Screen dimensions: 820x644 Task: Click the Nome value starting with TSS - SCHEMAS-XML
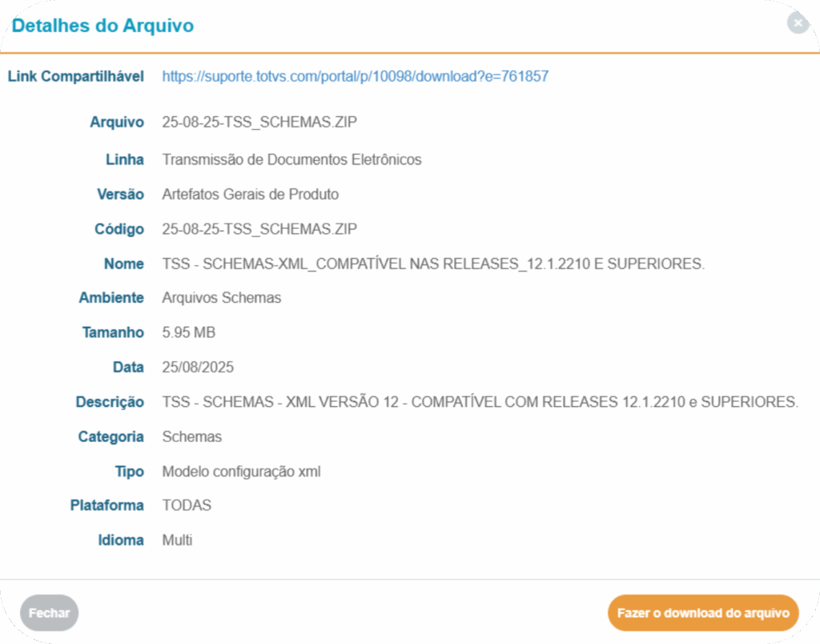coord(432,264)
